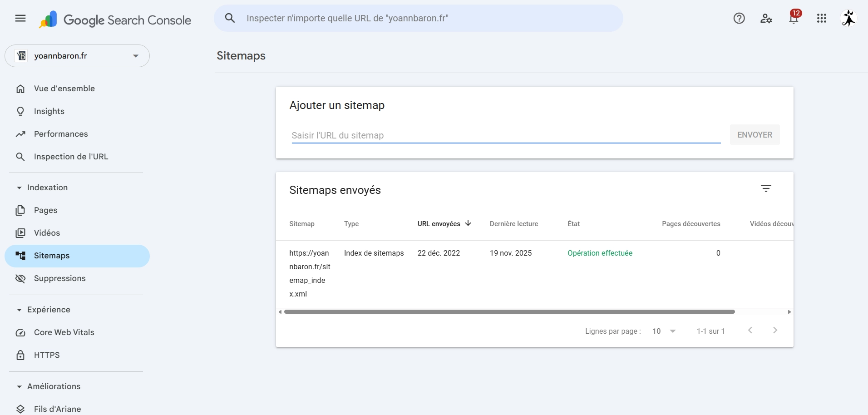
Task: Click the Core Web Vitals gauge icon
Action: [x=20, y=332]
